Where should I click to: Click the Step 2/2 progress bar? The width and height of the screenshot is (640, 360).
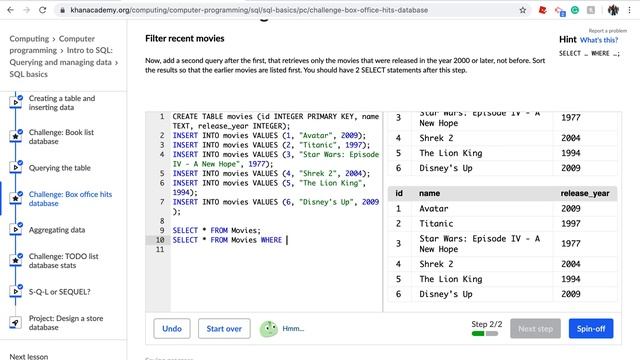(485, 333)
